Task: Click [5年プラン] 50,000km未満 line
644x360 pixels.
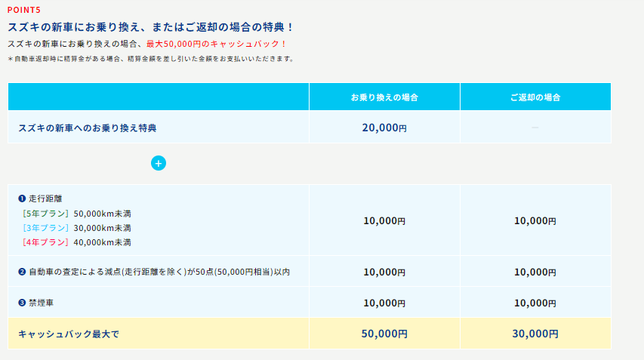Action: point(76,214)
